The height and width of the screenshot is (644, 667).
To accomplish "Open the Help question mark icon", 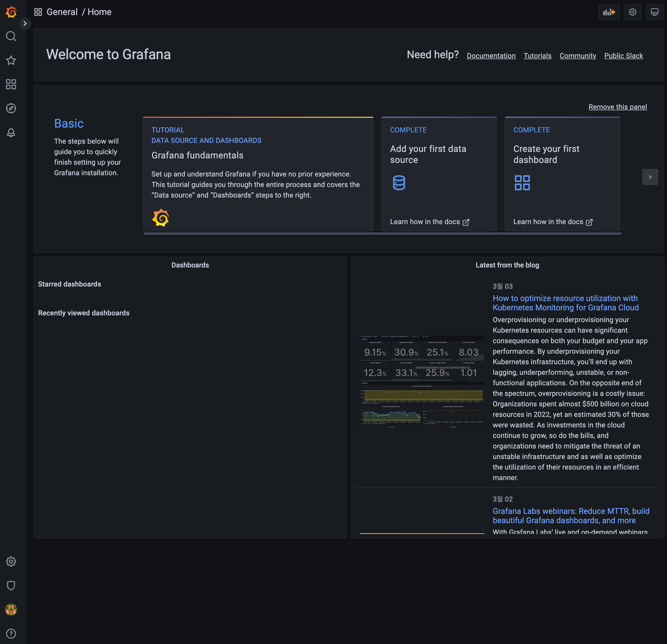I will point(11,633).
